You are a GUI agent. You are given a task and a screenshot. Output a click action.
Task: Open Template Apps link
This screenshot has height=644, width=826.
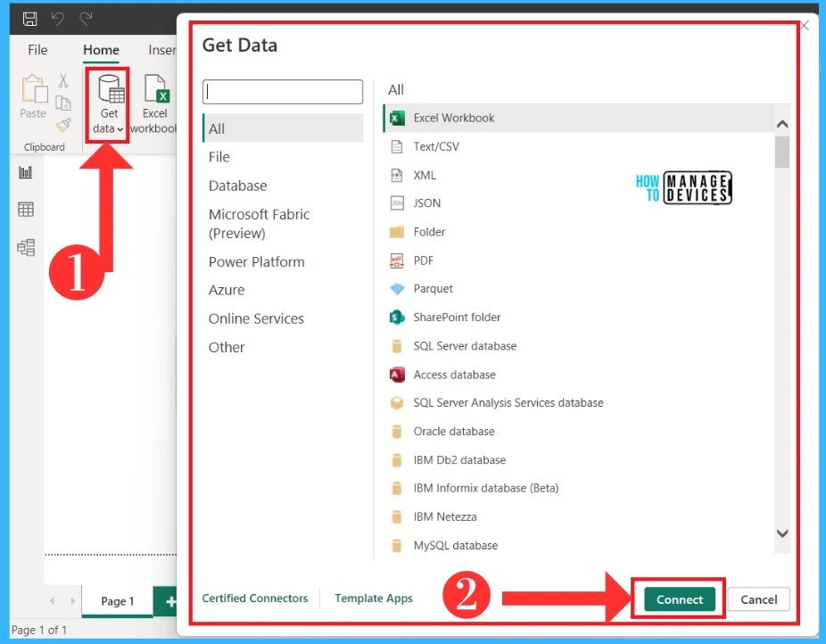(374, 599)
